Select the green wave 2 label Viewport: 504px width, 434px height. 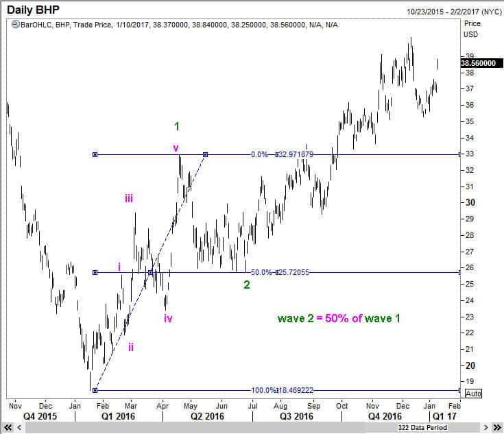click(247, 285)
